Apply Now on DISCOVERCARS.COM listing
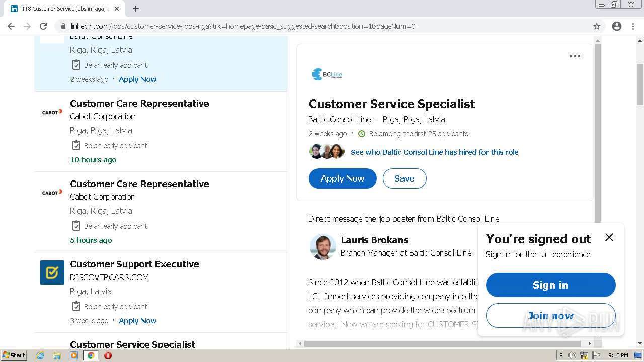Viewport: 644px width, 362px height. [138, 321]
